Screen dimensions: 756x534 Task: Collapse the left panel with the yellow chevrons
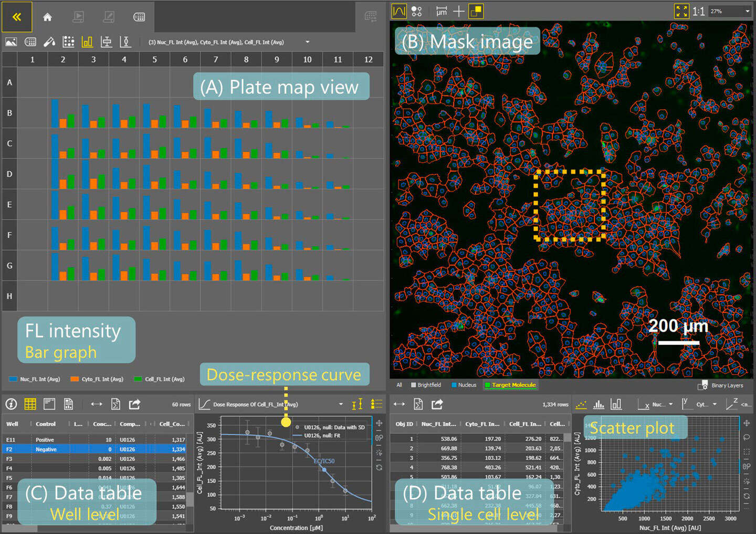click(x=17, y=16)
